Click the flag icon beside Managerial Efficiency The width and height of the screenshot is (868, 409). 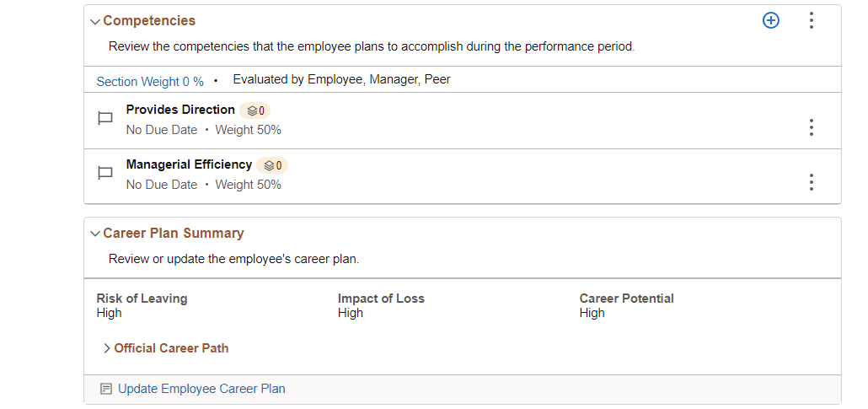coord(105,174)
